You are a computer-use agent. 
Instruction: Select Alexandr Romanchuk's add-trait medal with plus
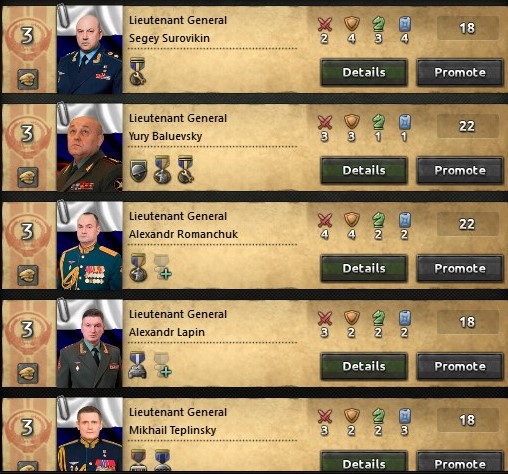[x=163, y=267]
